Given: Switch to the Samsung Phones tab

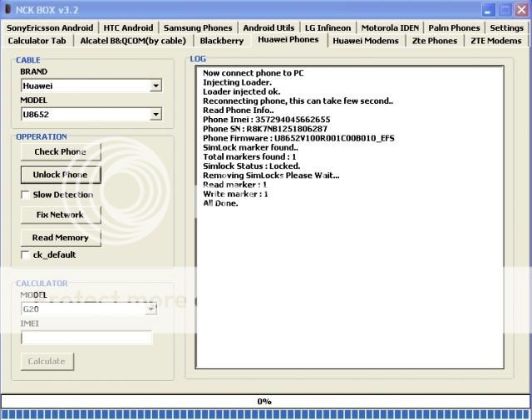Looking at the screenshot, I should (x=197, y=27).
